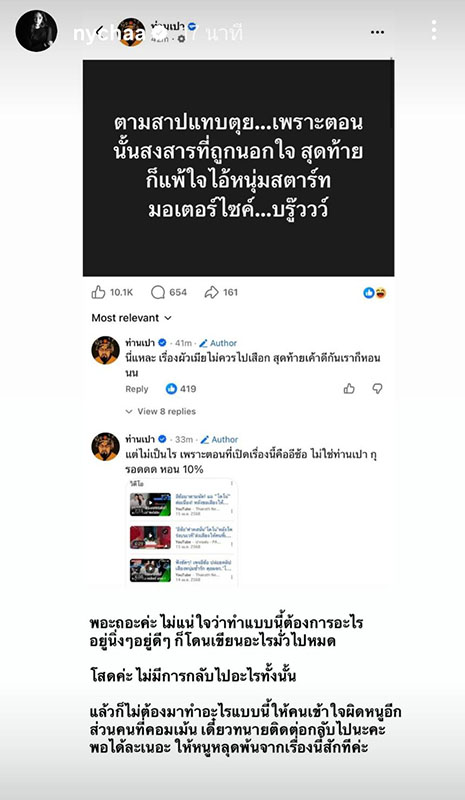Screen dimensions: 465x800
Task: Open the second video thumbnail with red background
Action: (x=150, y=537)
